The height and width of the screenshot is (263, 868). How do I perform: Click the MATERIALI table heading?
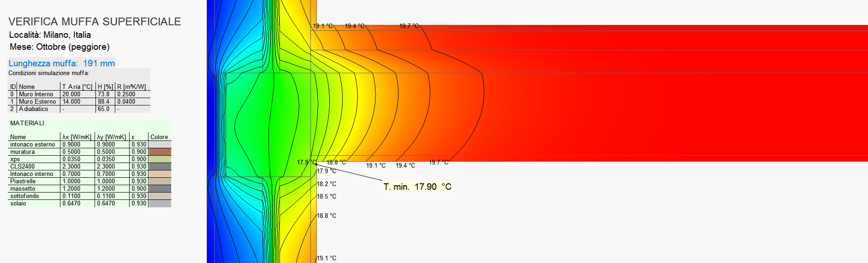click(27, 123)
